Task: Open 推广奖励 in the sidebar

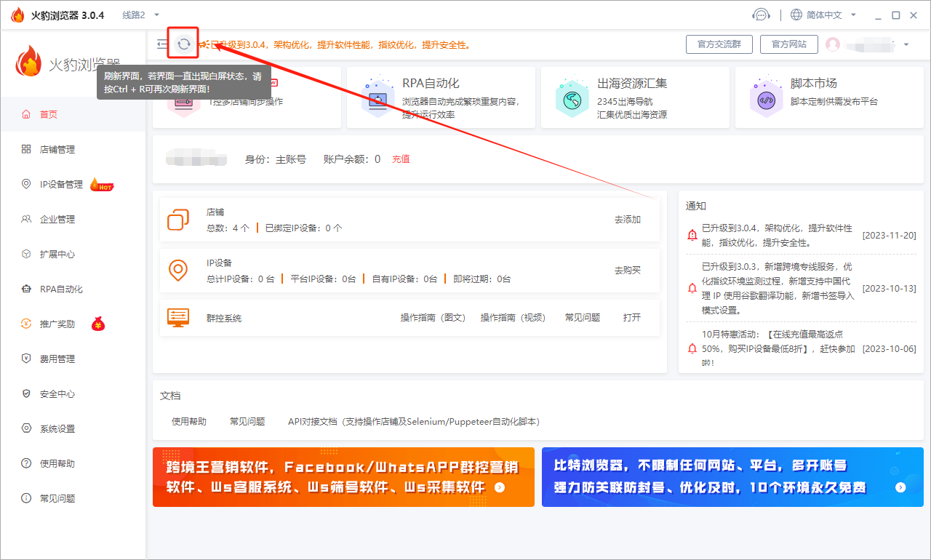Action: point(73,324)
